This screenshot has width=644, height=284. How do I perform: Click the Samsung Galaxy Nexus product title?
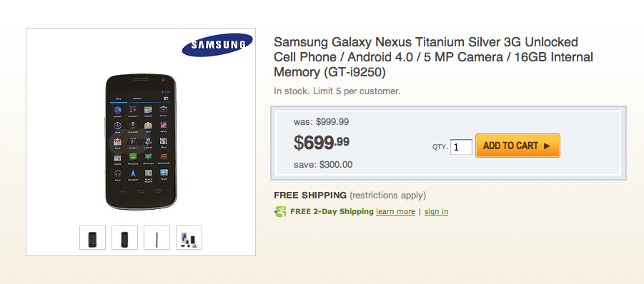(x=433, y=57)
